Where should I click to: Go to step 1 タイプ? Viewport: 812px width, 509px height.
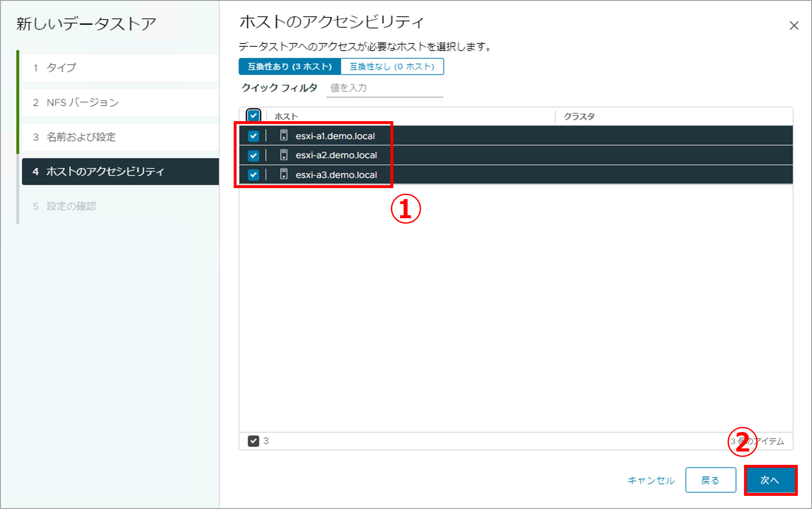[120, 68]
